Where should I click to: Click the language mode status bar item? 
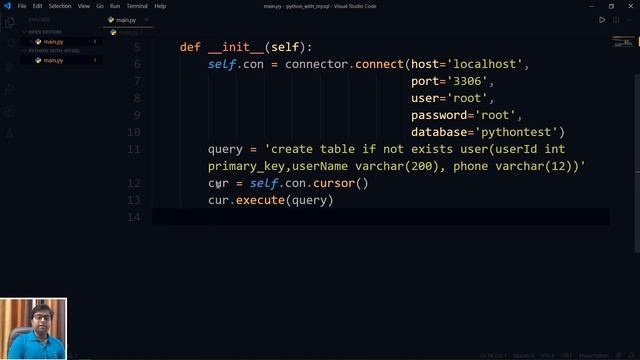click(593, 356)
